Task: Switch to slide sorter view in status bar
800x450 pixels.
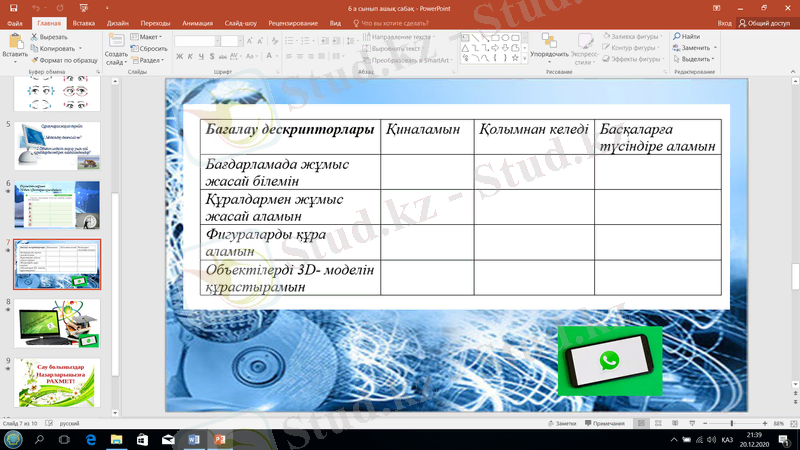Action: click(x=660, y=424)
